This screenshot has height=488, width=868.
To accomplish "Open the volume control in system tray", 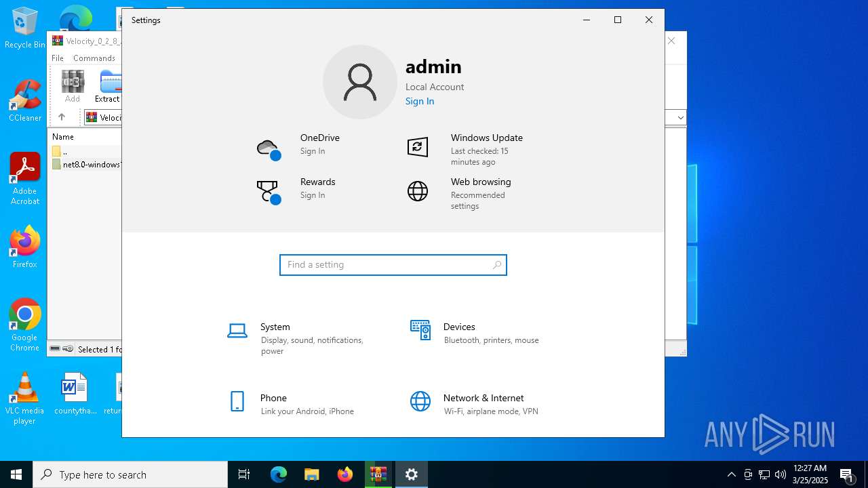I will click(781, 474).
